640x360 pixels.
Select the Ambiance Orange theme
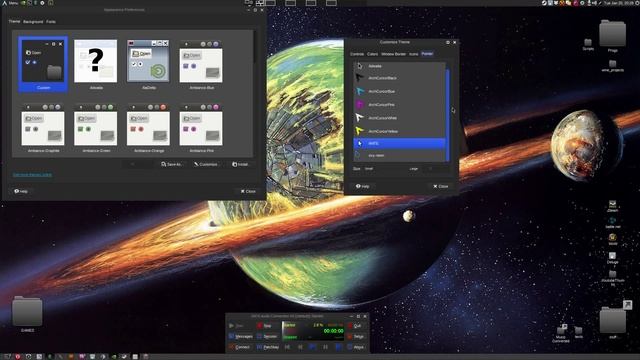point(148,128)
